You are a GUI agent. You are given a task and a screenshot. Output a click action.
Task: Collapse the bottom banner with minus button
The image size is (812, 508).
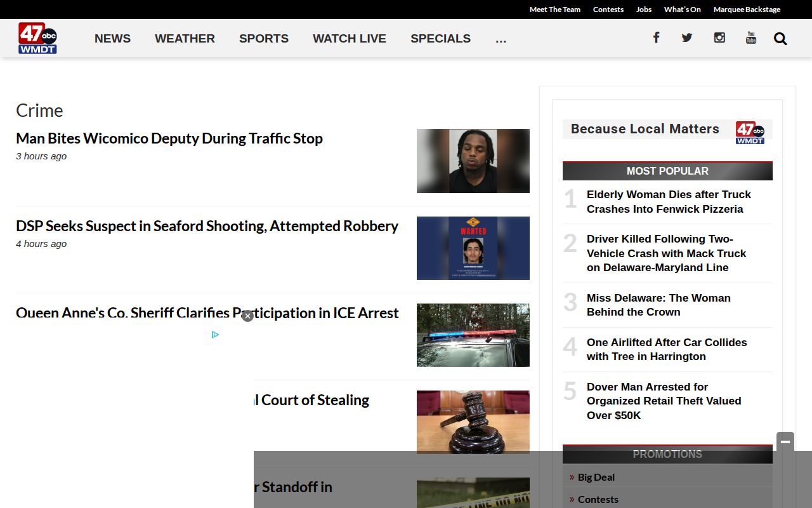pyautogui.click(x=785, y=441)
